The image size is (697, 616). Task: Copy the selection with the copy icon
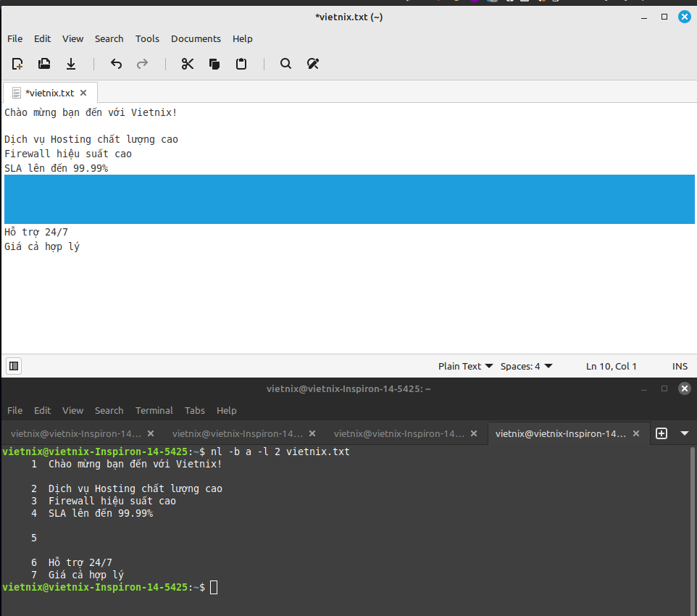[x=214, y=64]
